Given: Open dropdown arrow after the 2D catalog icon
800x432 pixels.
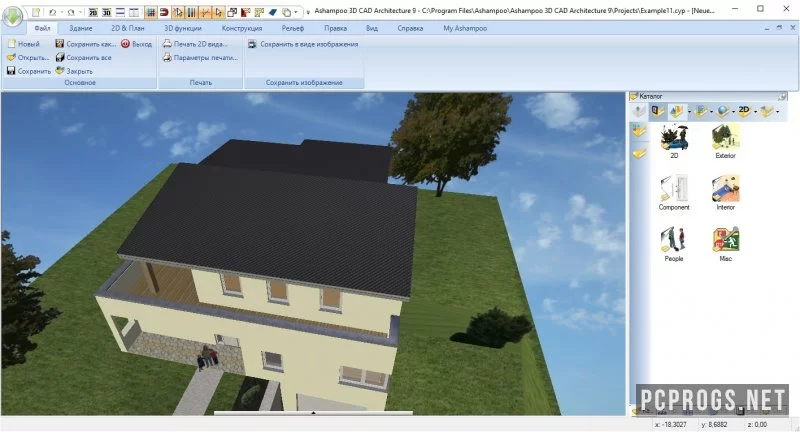Looking at the screenshot, I should [755, 112].
